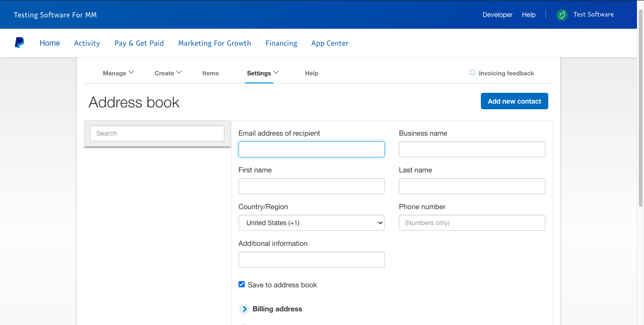Click the Address book heading
Image resolution: width=644 pixels, height=325 pixels.
[x=134, y=102]
